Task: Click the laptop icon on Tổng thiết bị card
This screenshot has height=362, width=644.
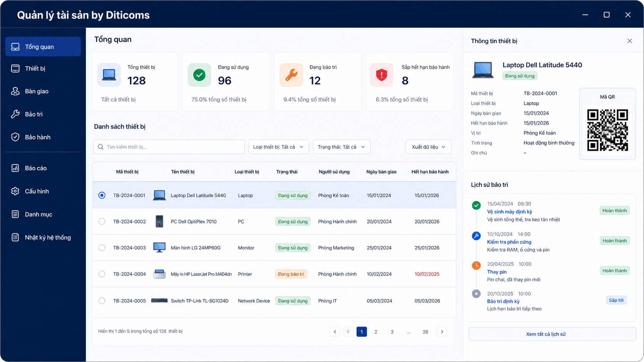Action: [x=109, y=75]
